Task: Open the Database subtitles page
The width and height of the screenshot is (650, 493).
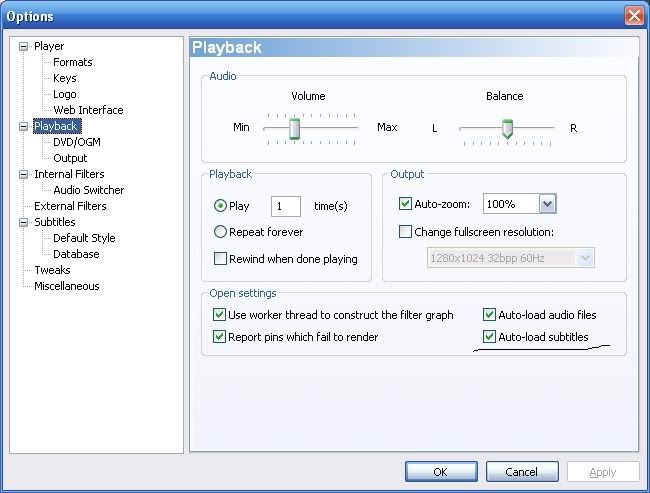Action: pos(76,254)
